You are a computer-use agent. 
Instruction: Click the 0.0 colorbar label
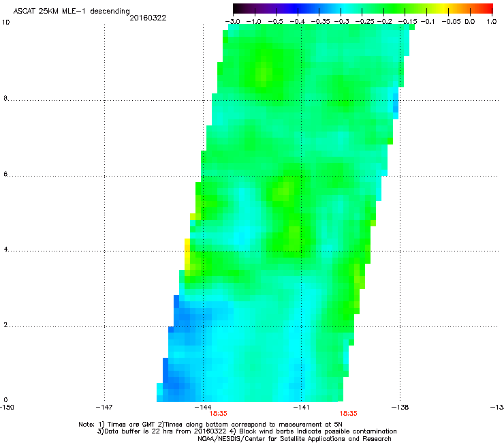(x=470, y=22)
